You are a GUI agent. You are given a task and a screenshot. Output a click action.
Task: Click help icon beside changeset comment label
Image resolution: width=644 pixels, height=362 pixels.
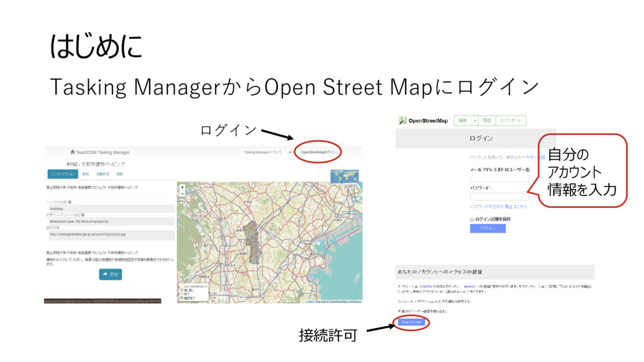(83, 215)
